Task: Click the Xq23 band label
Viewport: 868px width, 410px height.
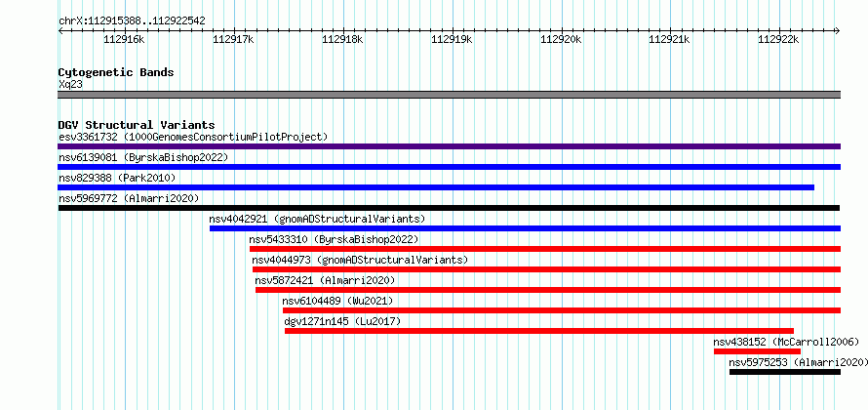Action: pos(70,85)
